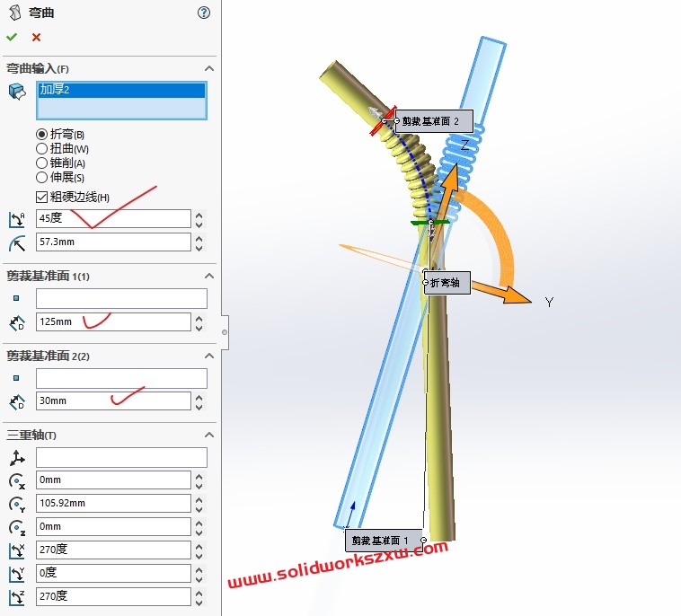The width and height of the screenshot is (681, 616).
Task: Click the panel collapse handle on divider
Action: [x=225, y=332]
